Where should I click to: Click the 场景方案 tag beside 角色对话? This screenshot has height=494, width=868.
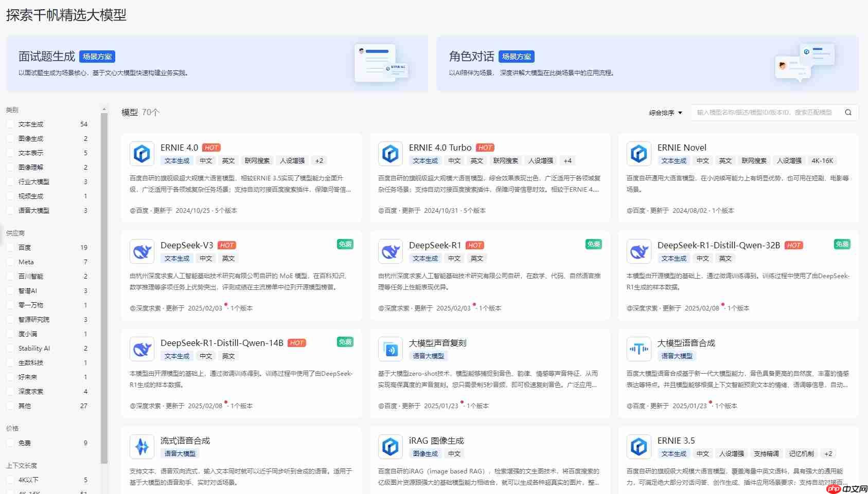517,57
